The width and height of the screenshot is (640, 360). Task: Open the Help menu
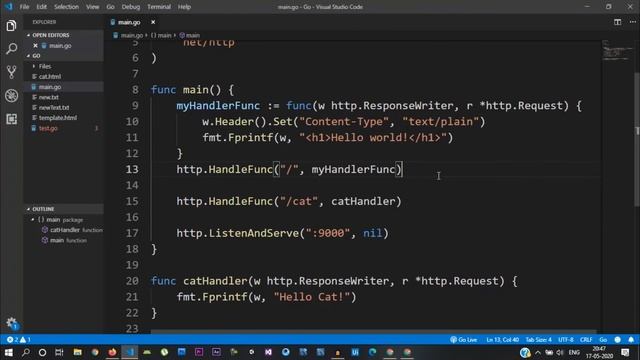[184, 7]
